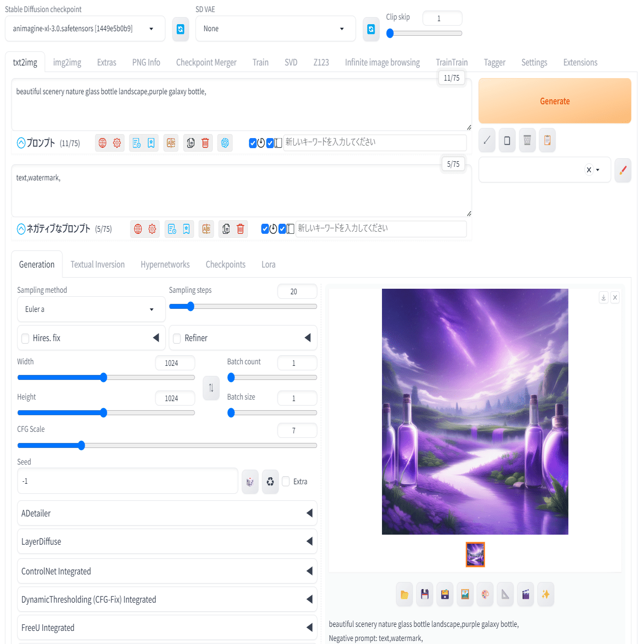Open language globe in negative prompt toolbar

tap(138, 229)
